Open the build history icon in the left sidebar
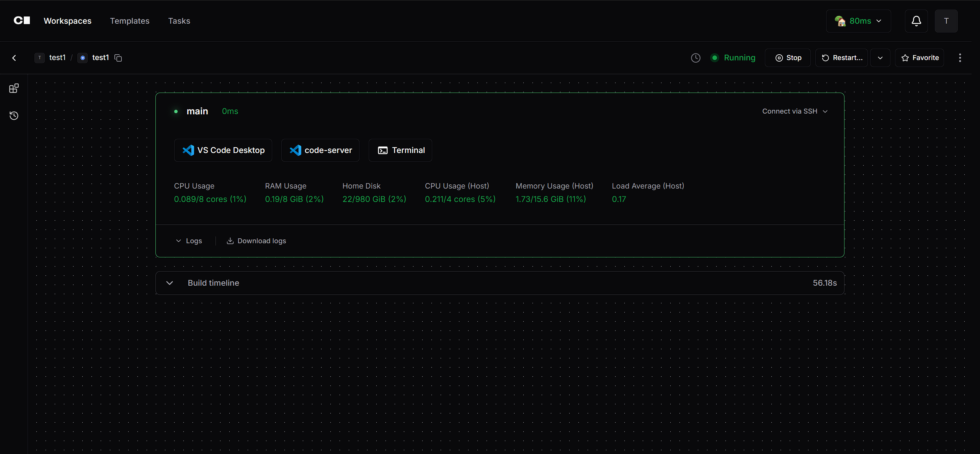Image resolution: width=980 pixels, height=454 pixels. click(14, 116)
